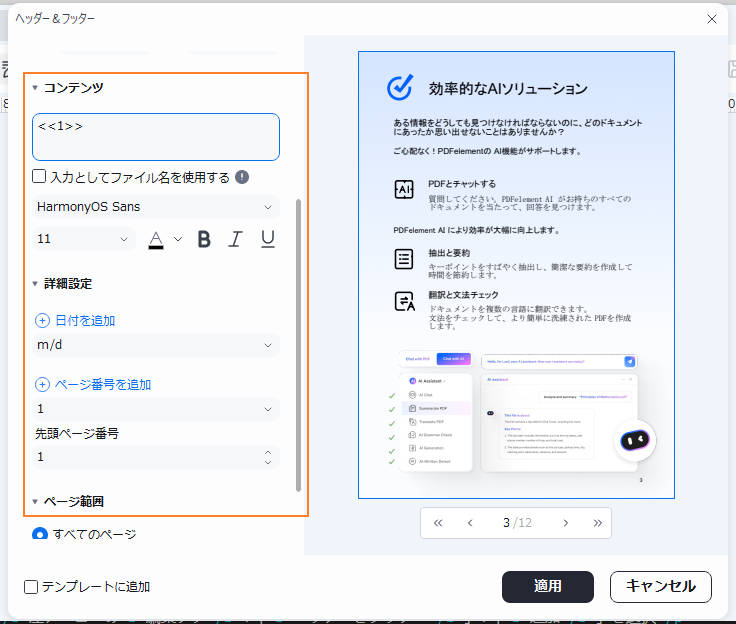The height and width of the screenshot is (624, 736).
Task: Click the 適用 button
Action: [x=548, y=586]
